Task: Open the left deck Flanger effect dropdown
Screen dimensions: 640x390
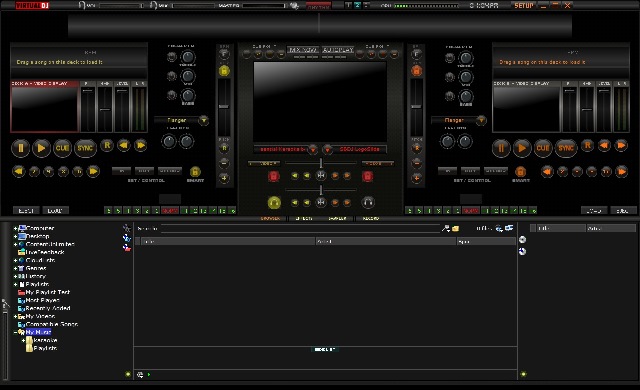Action: click(x=204, y=120)
